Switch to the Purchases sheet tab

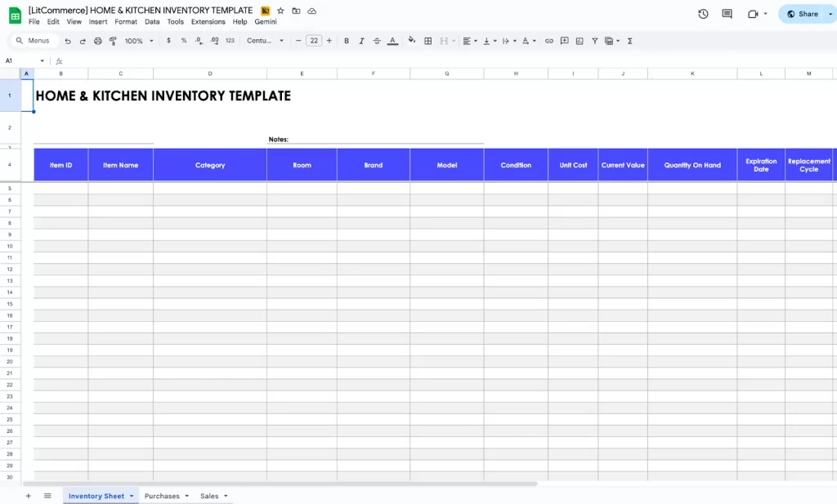163,496
